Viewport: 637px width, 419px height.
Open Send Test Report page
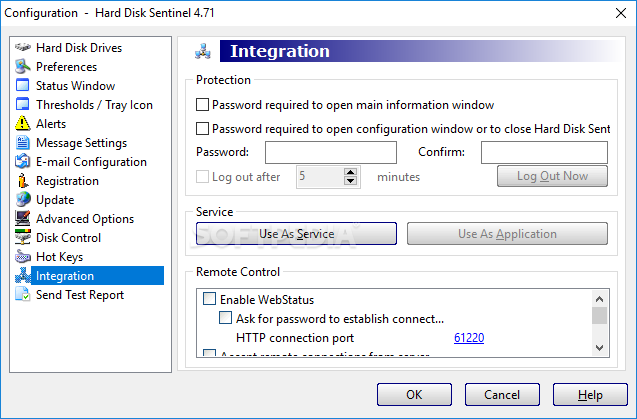pos(80,295)
